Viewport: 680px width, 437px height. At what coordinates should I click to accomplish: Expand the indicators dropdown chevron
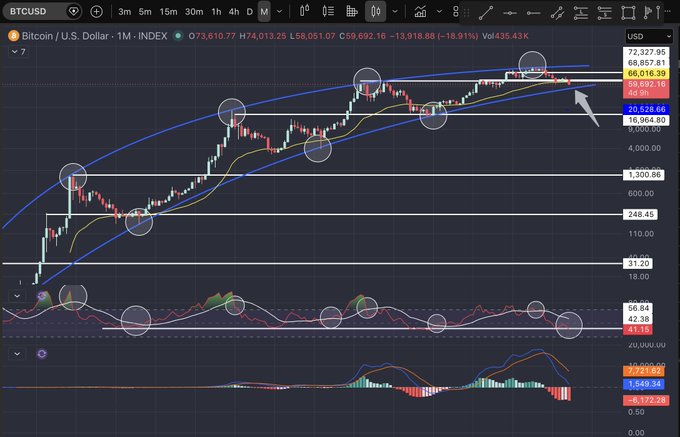439,11
